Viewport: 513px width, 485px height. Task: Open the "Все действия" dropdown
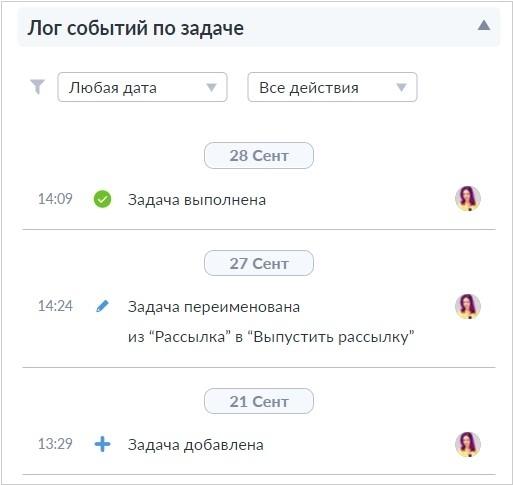pos(332,87)
